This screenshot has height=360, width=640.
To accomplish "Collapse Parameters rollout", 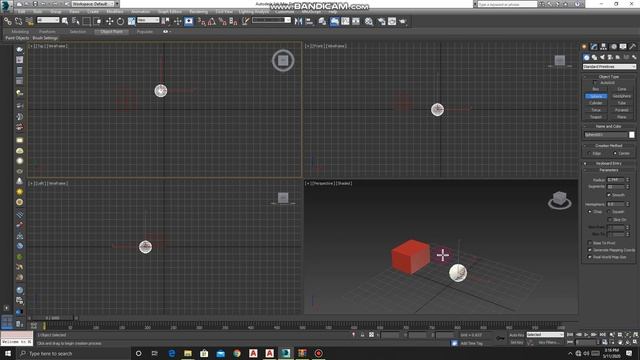I will click(609, 170).
